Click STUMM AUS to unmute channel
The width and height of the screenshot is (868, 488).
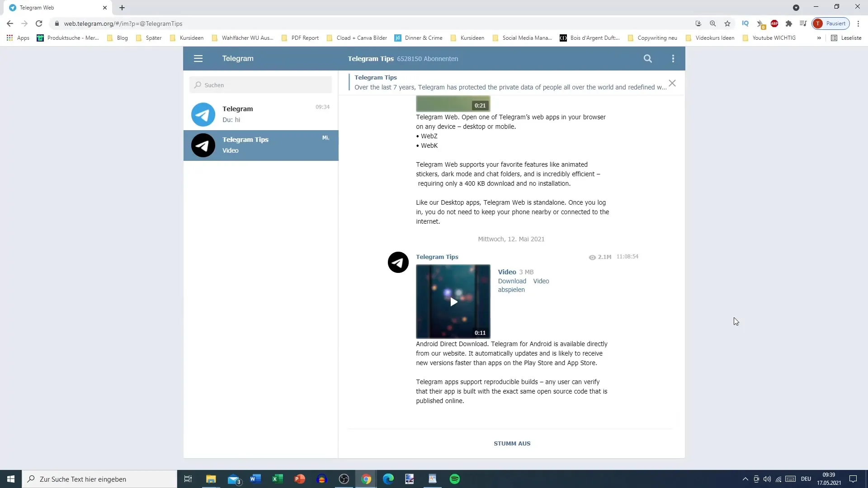(512, 443)
